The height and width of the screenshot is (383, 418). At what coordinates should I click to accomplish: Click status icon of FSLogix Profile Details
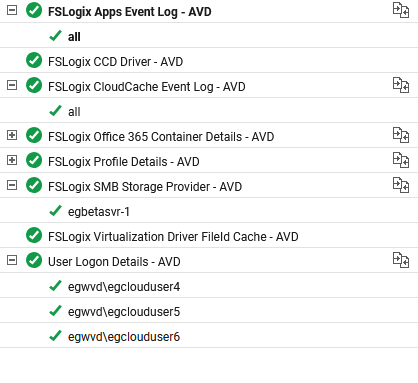tap(34, 160)
